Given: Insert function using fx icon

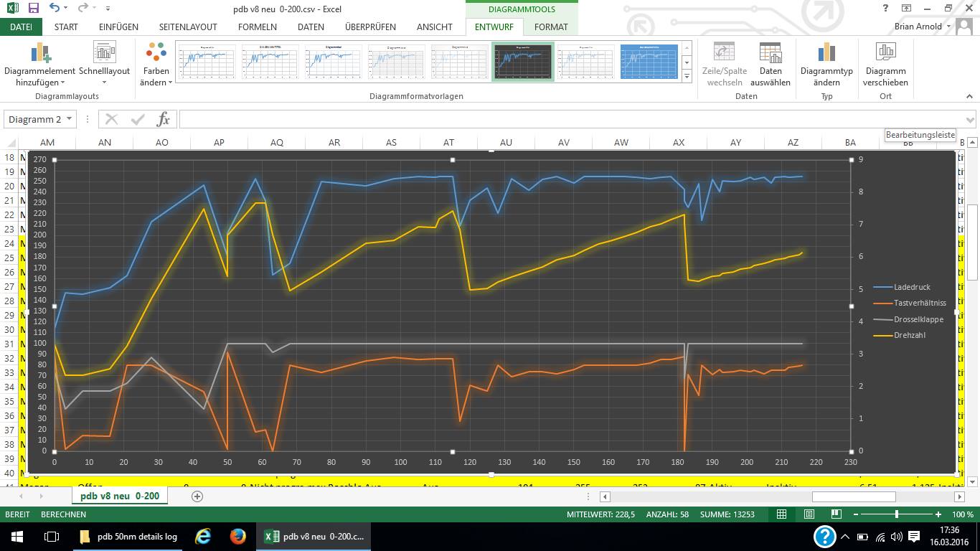Looking at the screenshot, I should pyautogui.click(x=164, y=119).
